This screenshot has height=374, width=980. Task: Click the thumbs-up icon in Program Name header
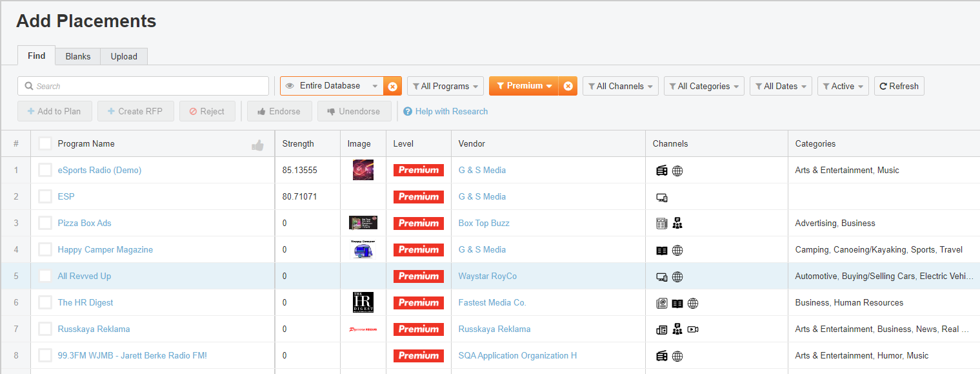(257, 145)
